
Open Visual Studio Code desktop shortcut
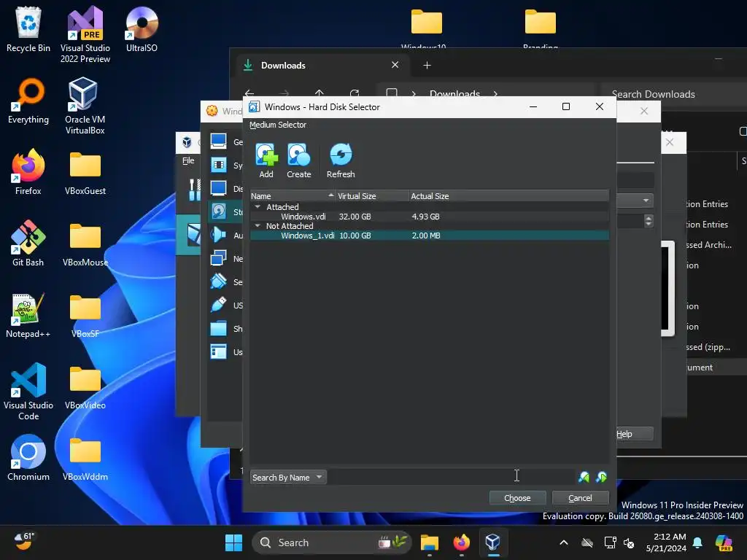tap(28, 392)
